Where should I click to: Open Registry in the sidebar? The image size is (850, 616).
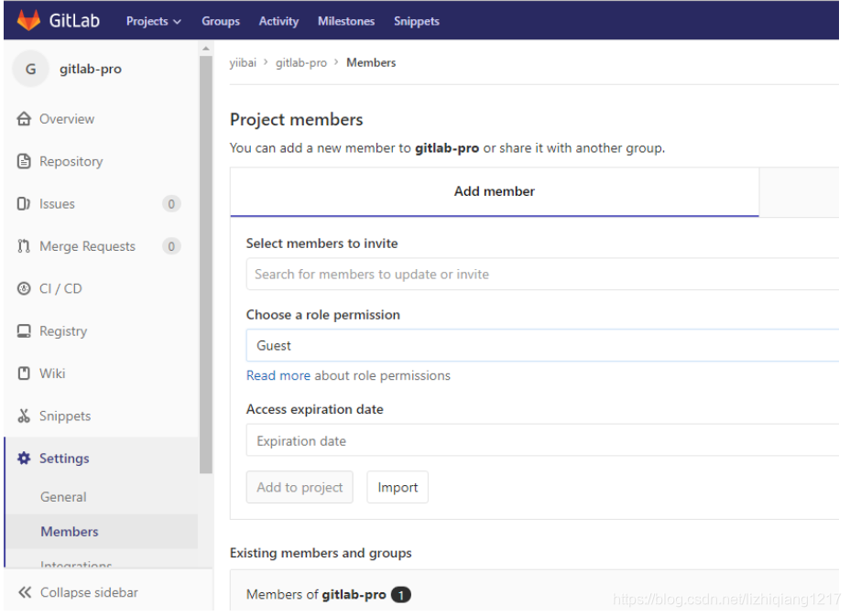63,331
